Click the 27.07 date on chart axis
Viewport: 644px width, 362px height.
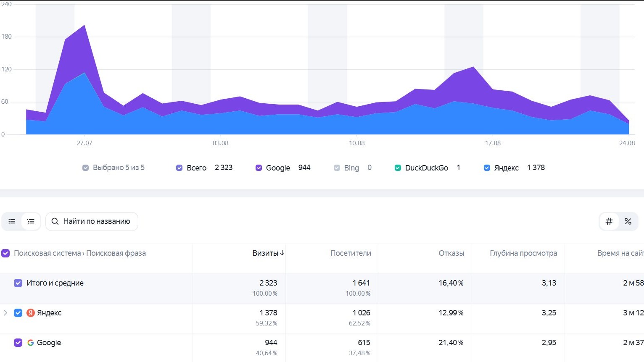click(84, 143)
